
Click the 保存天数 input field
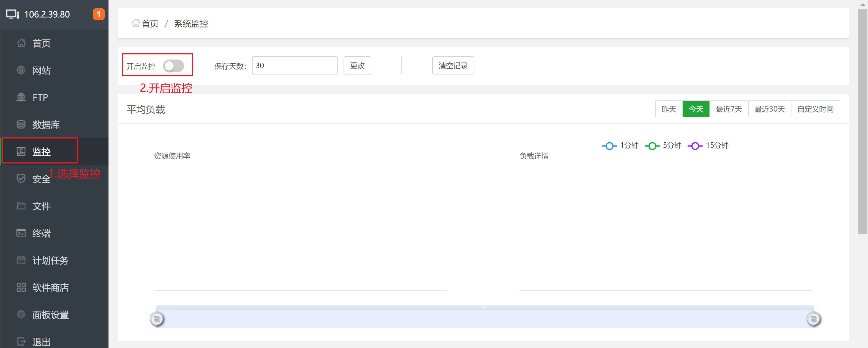click(x=294, y=65)
